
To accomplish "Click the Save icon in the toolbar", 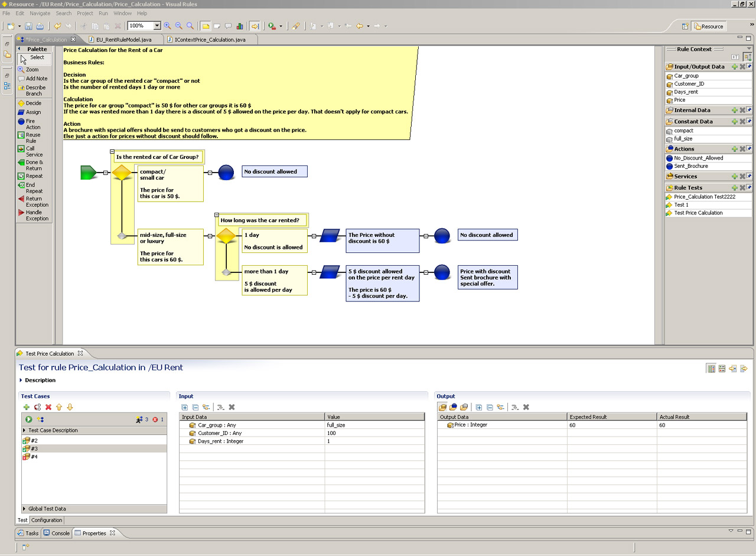I will pos(28,26).
